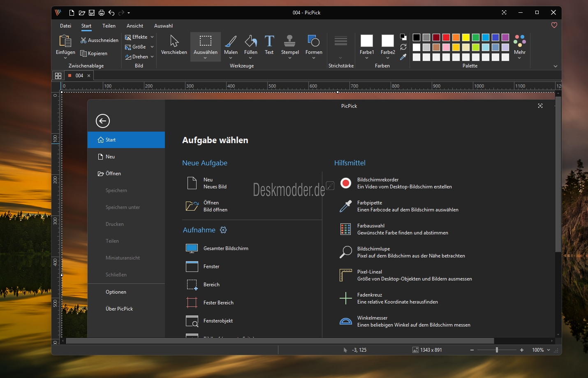Click the Print icon in the title bar

point(102,13)
